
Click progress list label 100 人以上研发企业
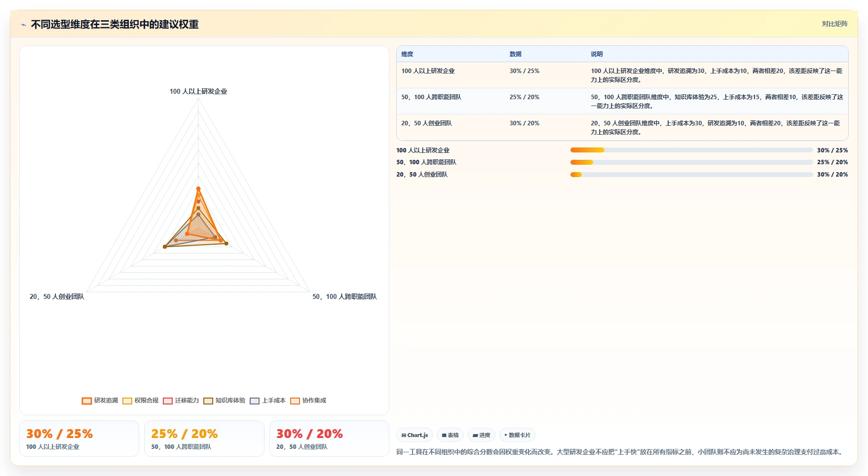click(423, 150)
